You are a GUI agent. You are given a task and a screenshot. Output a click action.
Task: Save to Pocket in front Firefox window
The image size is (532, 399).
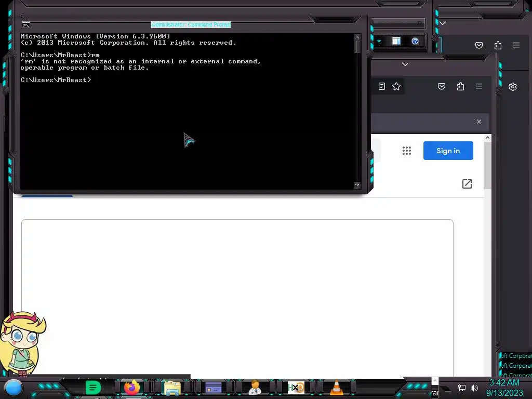(x=442, y=86)
